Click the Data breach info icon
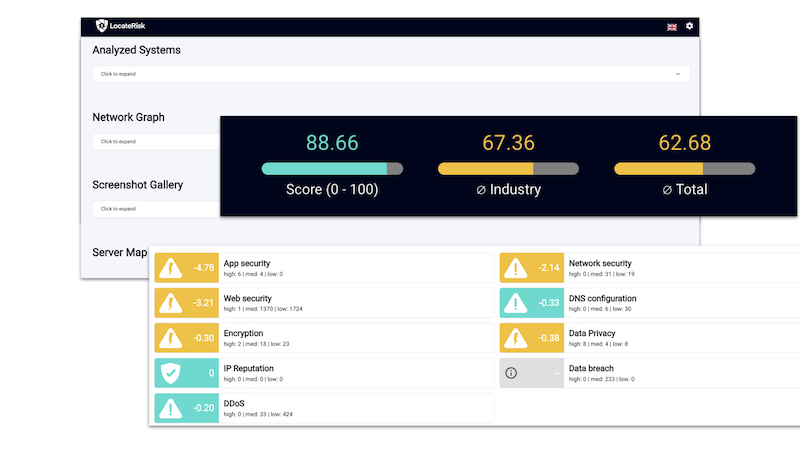Image resolution: width=800 pixels, height=469 pixels. [511, 373]
